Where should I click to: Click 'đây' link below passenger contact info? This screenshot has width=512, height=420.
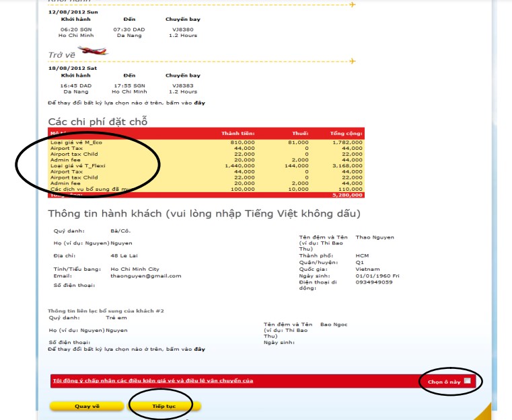[200, 349]
